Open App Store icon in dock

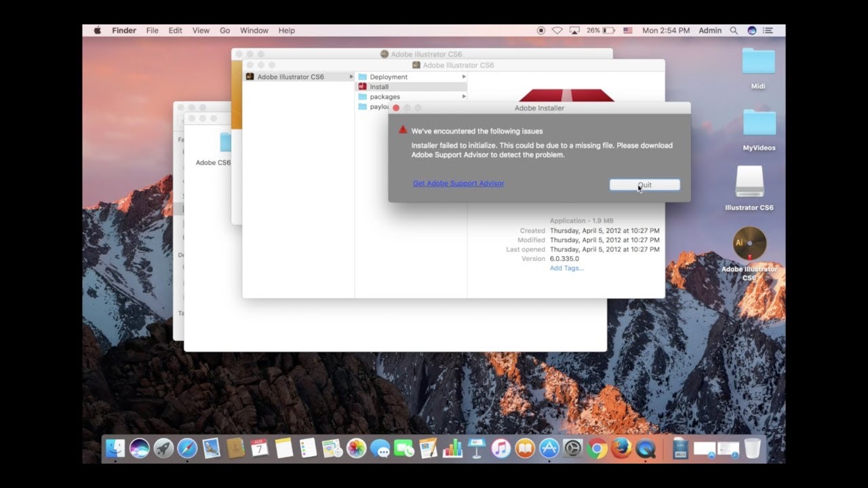(x=549, y=448)
